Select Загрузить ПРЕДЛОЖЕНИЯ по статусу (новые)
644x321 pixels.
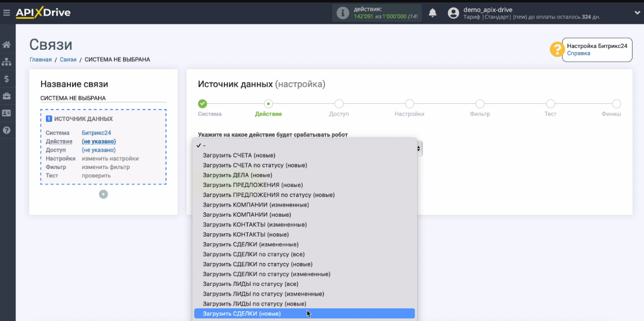304,195
